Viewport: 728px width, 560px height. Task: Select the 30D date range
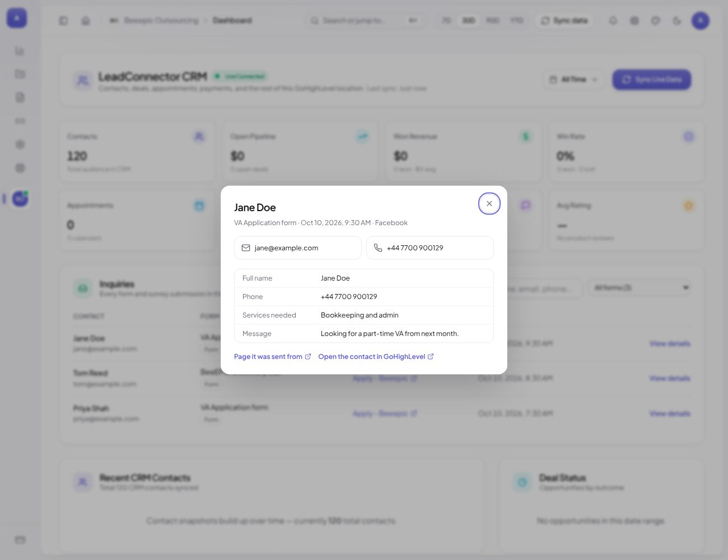(x=469, y=21)
